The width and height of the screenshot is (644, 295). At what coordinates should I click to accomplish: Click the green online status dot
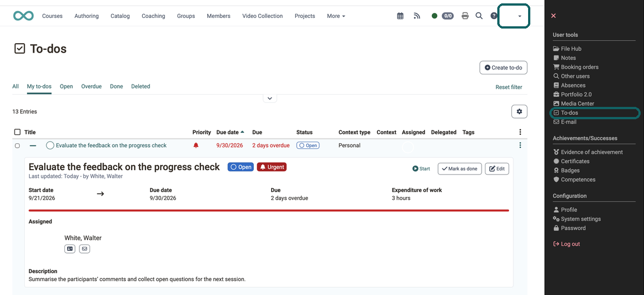click(435, 16)
